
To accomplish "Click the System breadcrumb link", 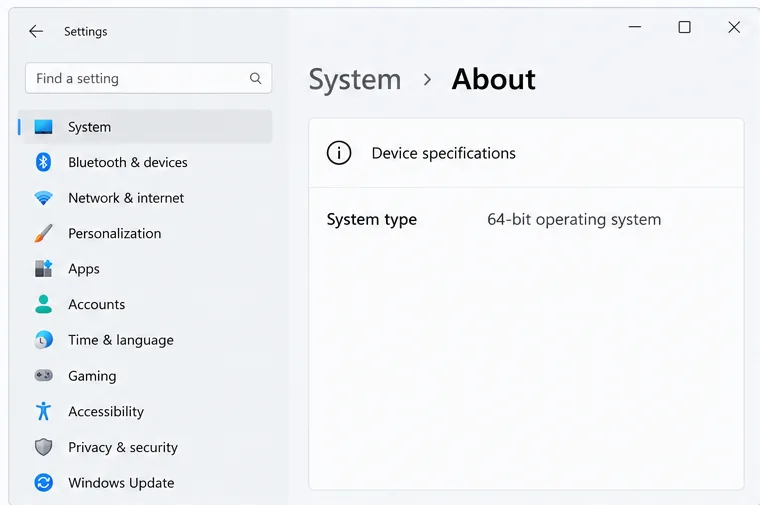I will pos(355,79).
